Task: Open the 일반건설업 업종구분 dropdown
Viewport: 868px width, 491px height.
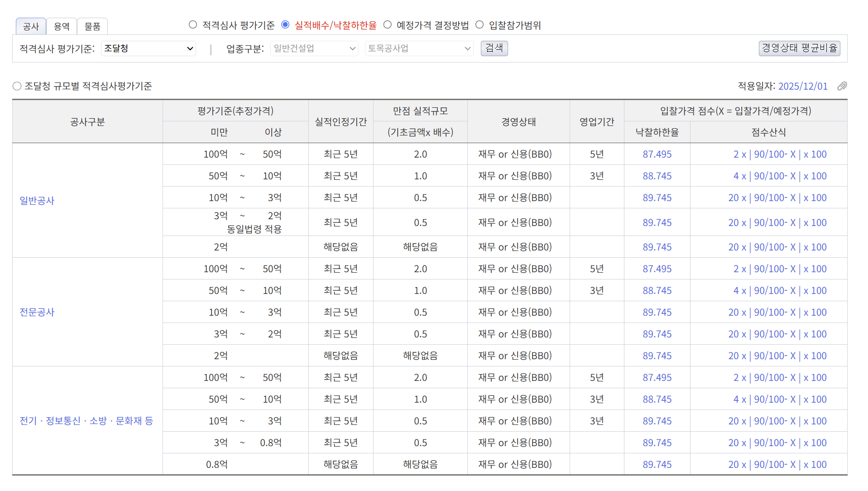Action: [x=314, y=48]
